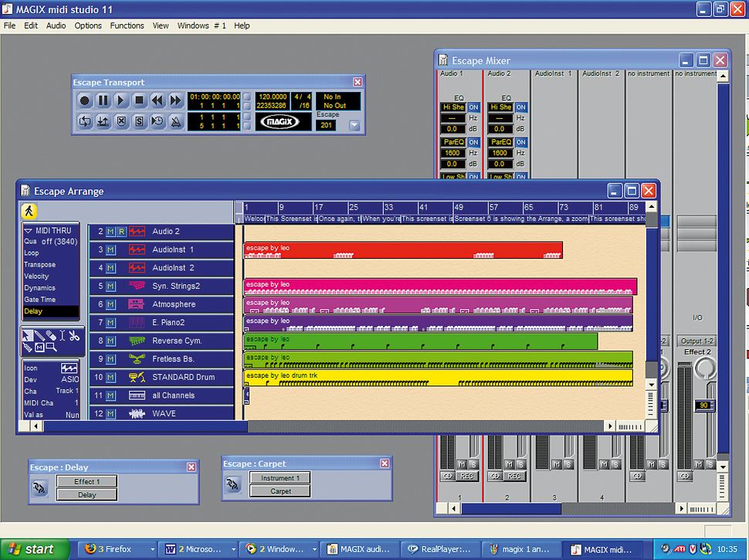The width and height of the screenshot is (749, 560).
Task: Click the running man icon in Escape Arrange
Action: [31, 211]
